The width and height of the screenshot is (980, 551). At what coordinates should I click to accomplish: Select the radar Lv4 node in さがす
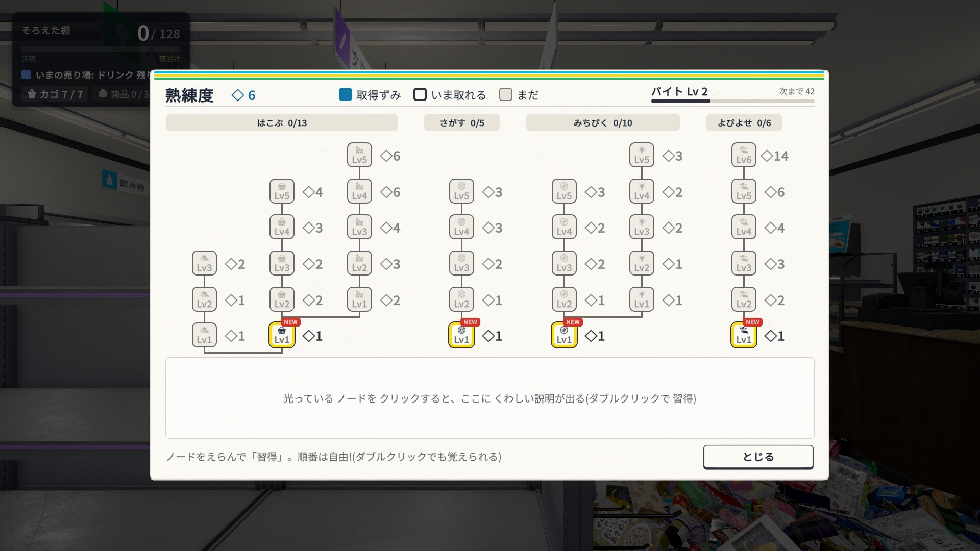[x=461, y=227]
